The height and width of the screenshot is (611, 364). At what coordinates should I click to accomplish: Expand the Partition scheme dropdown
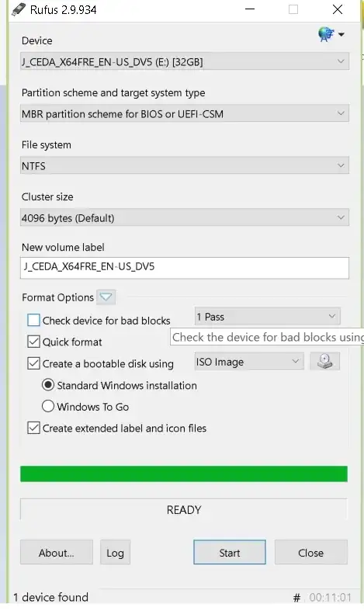point(185,114)
